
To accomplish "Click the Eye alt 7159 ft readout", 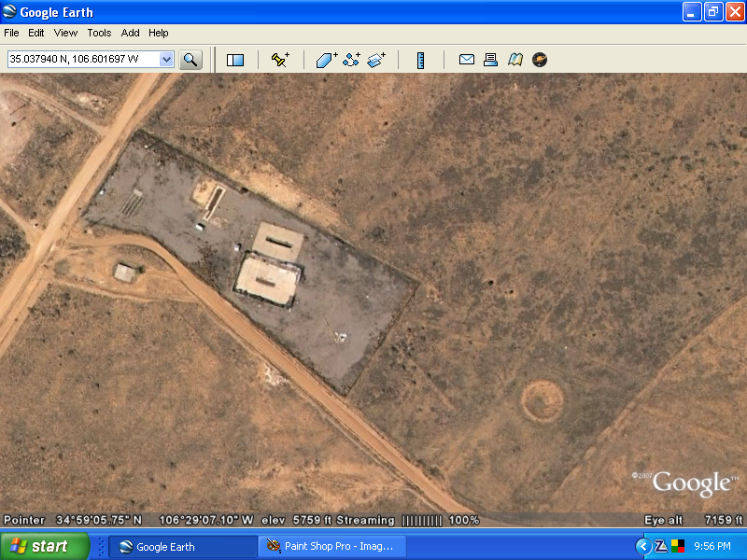I will (693, 520).
